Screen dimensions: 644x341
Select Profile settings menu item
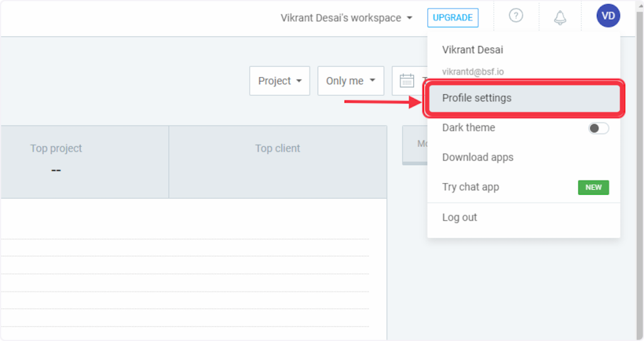point(524,98)
